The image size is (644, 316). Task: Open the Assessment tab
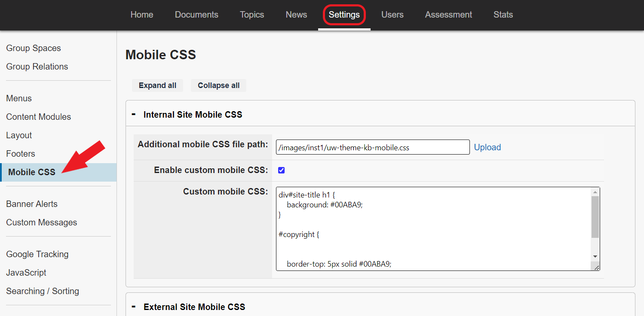coord(448,15)
